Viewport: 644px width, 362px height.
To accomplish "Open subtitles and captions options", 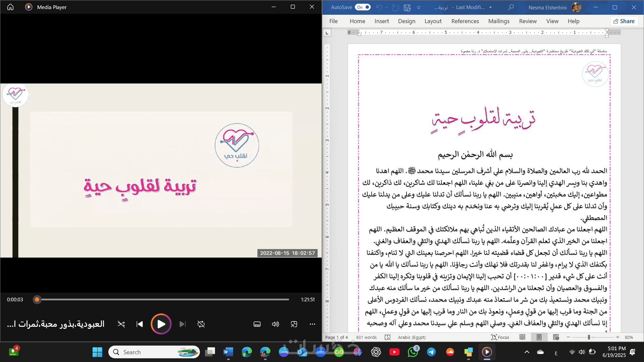I will [257, 324].
